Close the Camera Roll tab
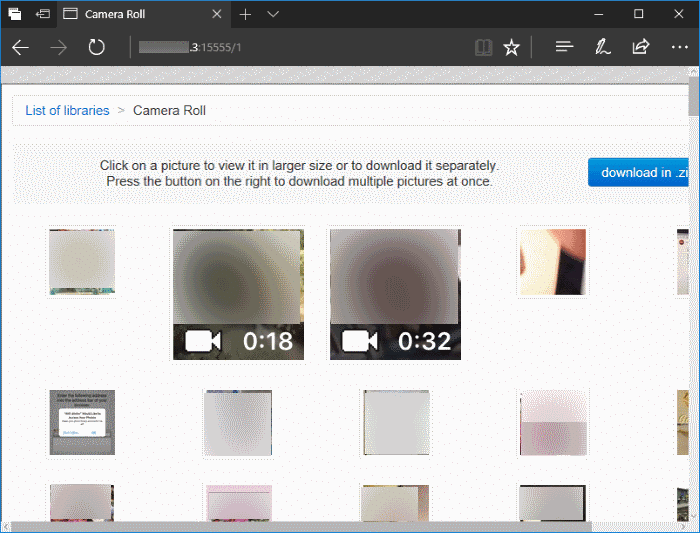 pos(217,14)
